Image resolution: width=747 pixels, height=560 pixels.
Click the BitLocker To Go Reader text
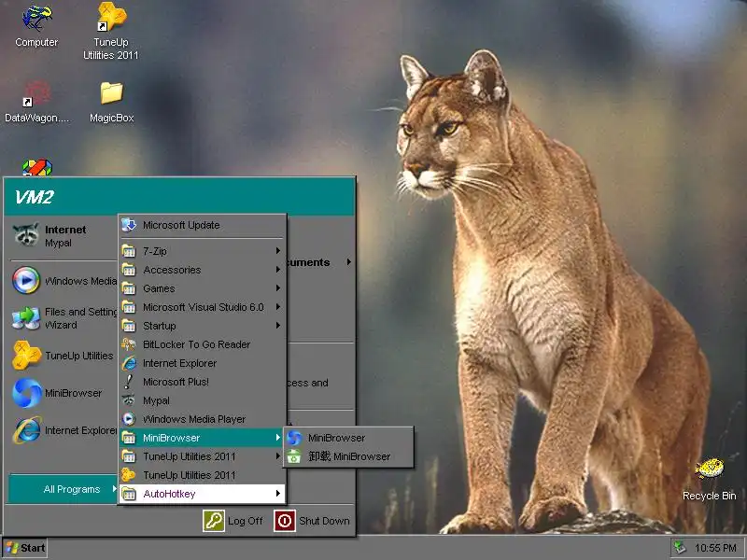[x=196, y=344]
